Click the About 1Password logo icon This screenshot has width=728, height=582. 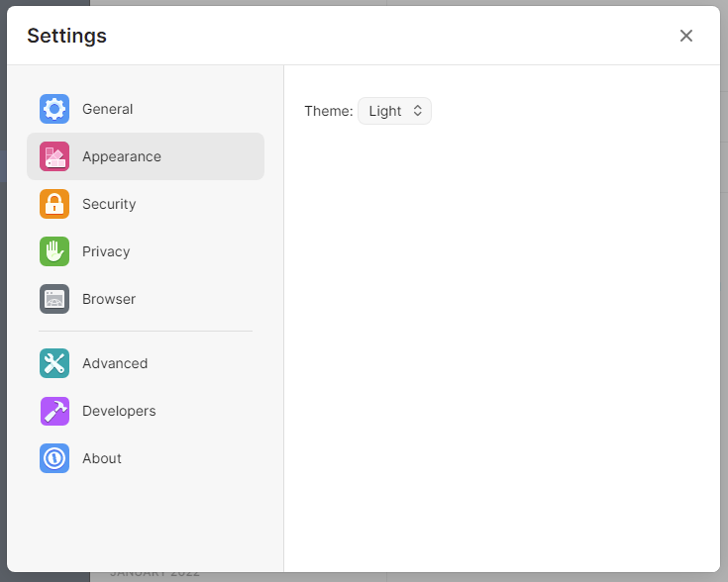pyautogui.click(x=54, y=458)
